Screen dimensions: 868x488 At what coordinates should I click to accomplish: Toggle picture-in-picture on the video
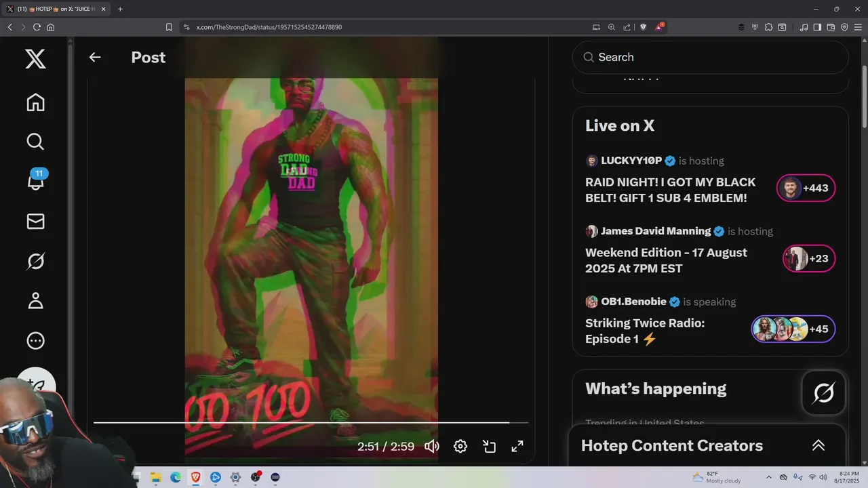point(489,446)
